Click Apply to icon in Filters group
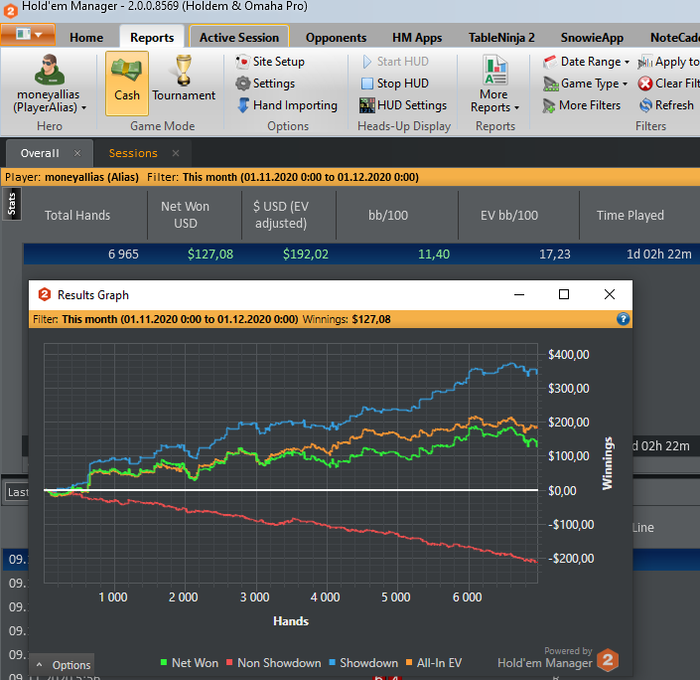Viewport: 700px width, 680px height. tap(645, 62)
